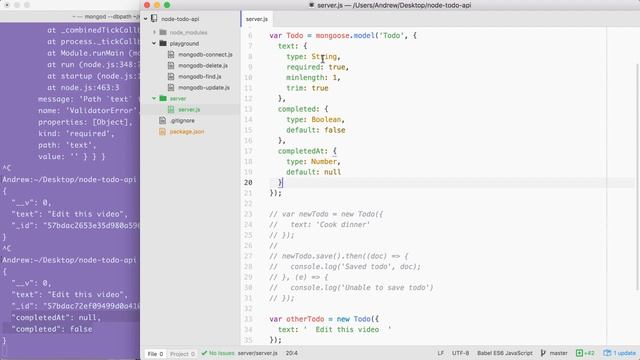Click the 20:4 cursor position indicator
Screen dimensions: 640x360
(x=291, y=353)
